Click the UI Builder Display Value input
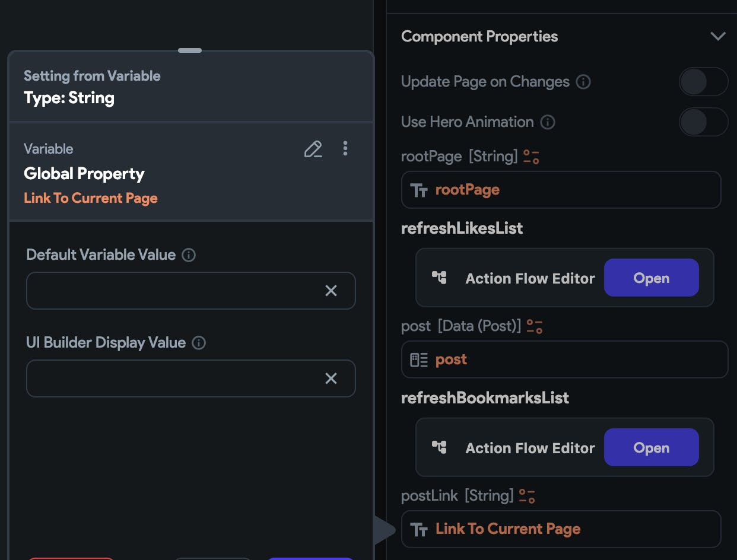 172,378
